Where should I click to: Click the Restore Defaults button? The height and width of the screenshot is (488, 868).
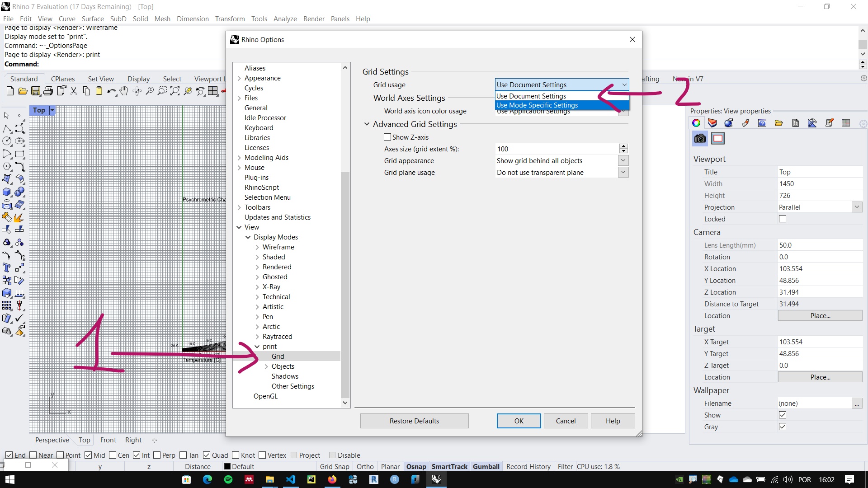coord(414,421)
